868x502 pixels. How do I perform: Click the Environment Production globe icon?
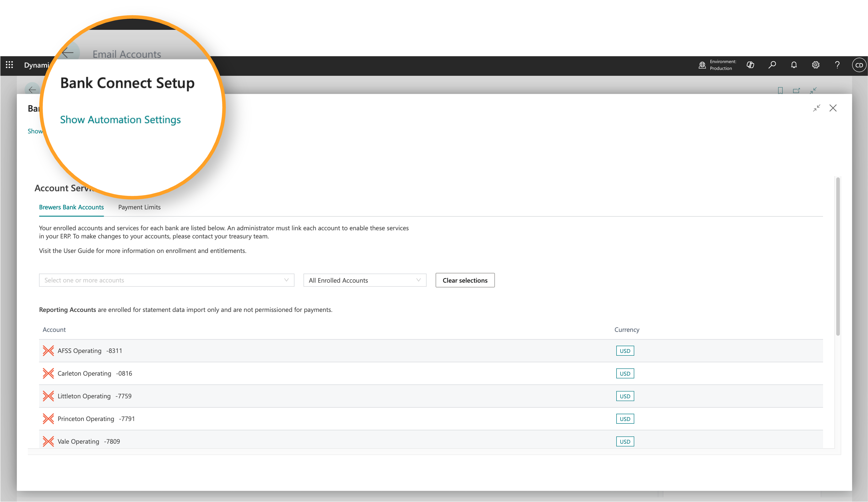click(702, 65)
